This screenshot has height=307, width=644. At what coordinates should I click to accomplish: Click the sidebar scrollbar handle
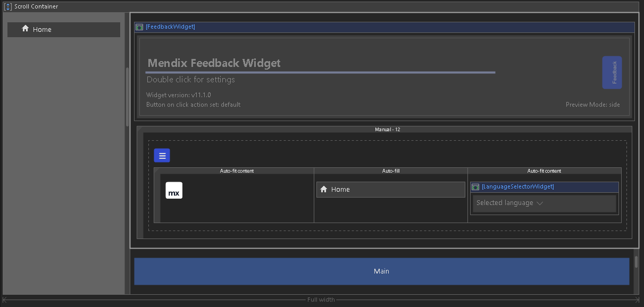127,97
